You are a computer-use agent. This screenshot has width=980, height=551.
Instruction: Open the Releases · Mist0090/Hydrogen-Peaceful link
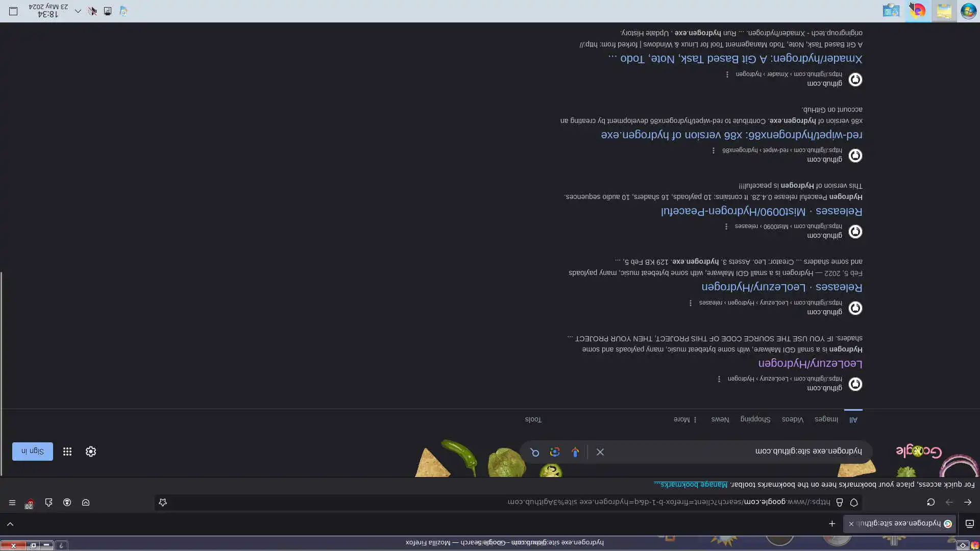tap(761, 211)
